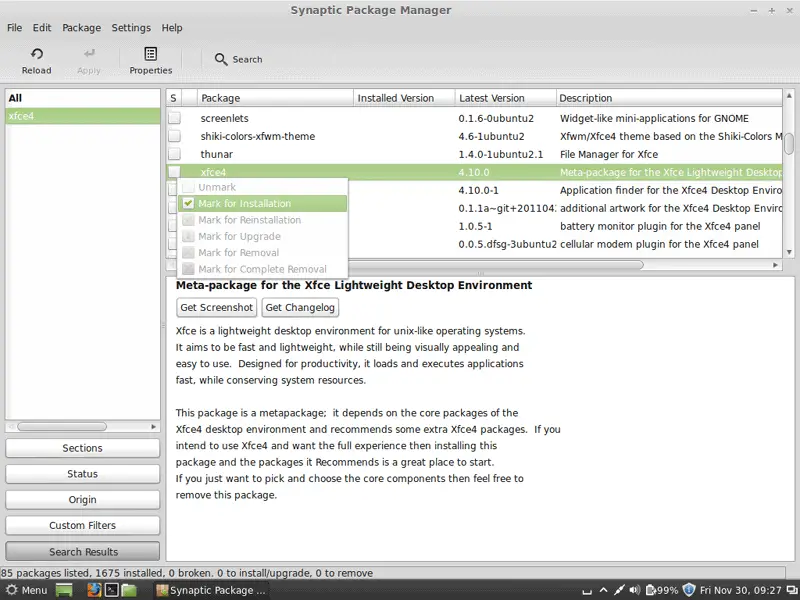This screenshot has height=600, width=800.
Task: Click the Synaptic Package taskbar window button
Action: point(211,590)
